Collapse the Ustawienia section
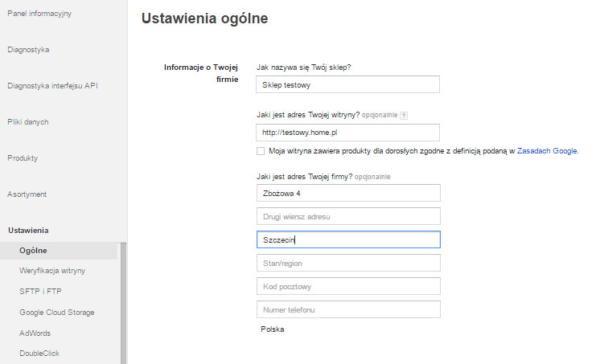This screenshot has height=364, width=596. 28,231
